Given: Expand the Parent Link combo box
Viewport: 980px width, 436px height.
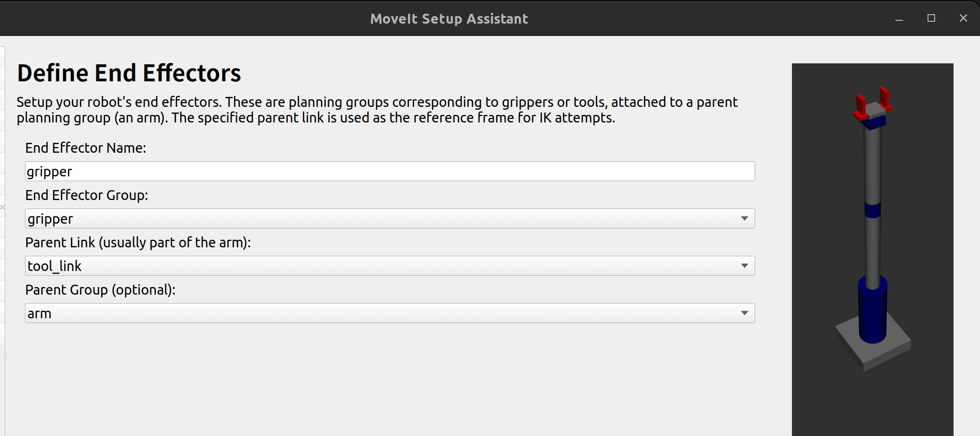Looking at the screenshot, I should [389, 266].
